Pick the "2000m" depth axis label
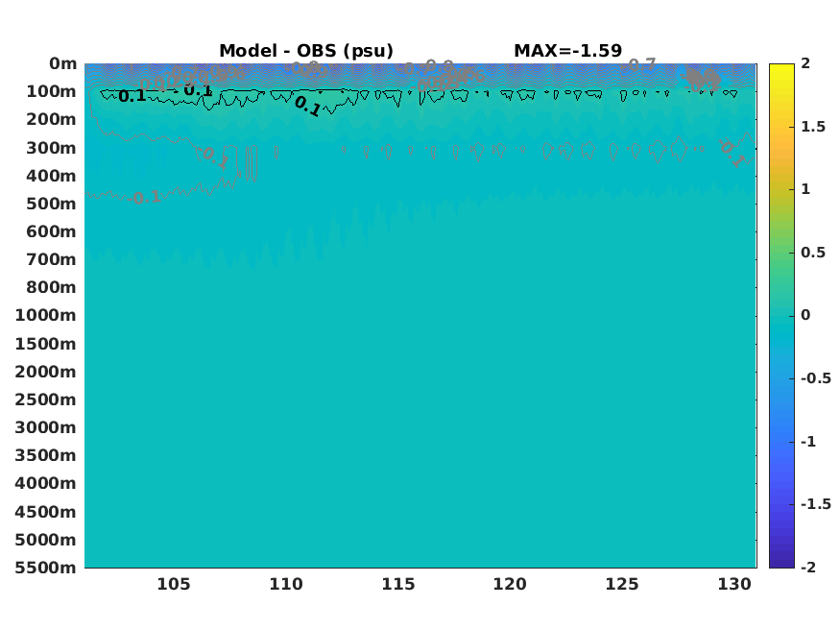 pyautogui.click(x=45, y=372)
